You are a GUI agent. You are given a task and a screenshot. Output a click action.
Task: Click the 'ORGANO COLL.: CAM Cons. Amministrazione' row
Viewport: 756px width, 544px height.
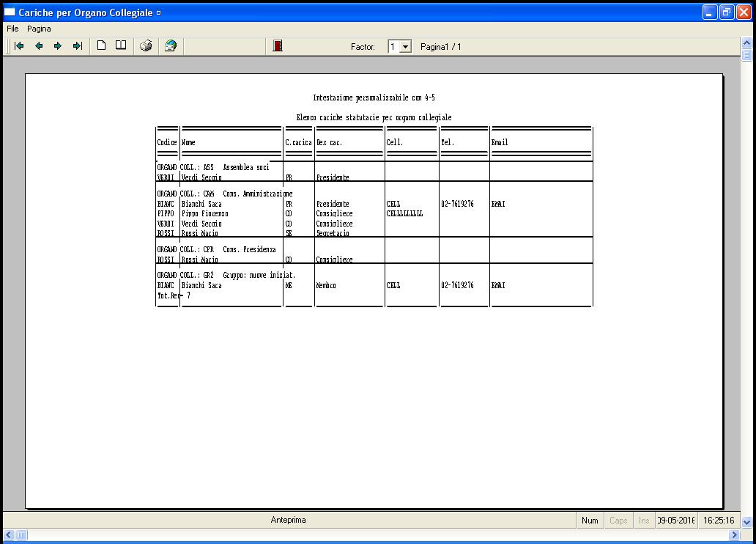pyautogui.click(x=225, y=194)
